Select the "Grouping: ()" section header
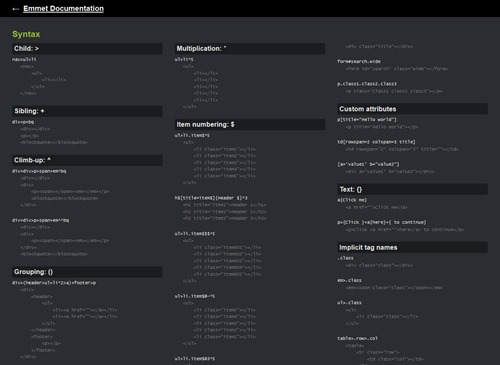Screen dimensions: 500x365 tap(87, 272)
